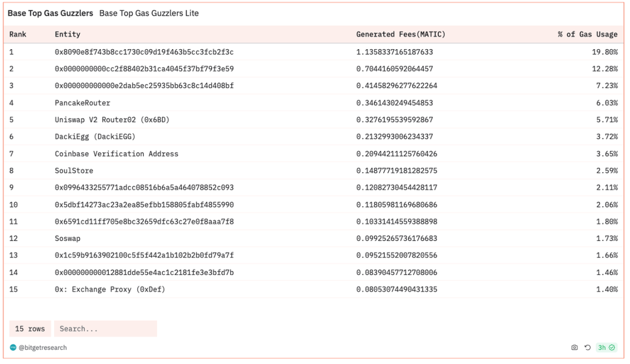Select address 0x0996433255771adcc08516b6a5a464078852c093
This screenshot has height=364, width=630.
(x=144, y=187)
